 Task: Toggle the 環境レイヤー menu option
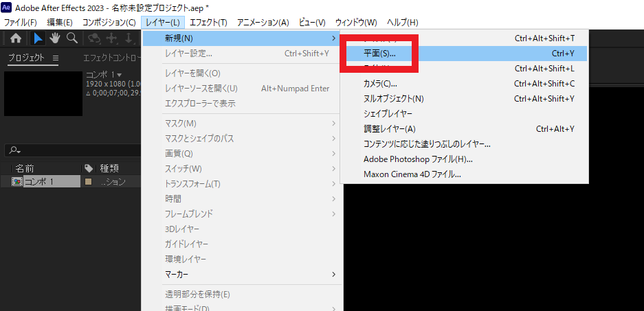point(241,260)
